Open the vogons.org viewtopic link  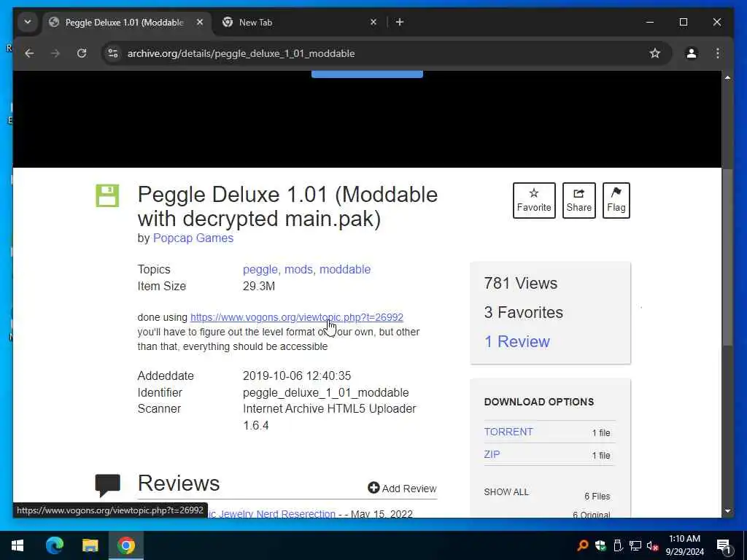tap(296, 317)
